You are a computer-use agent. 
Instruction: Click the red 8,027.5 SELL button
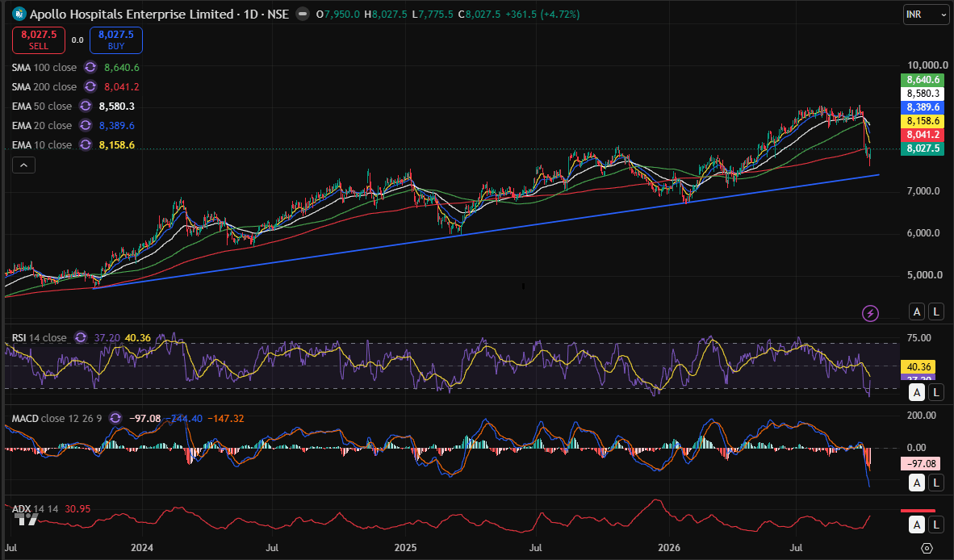click(38, 40)
